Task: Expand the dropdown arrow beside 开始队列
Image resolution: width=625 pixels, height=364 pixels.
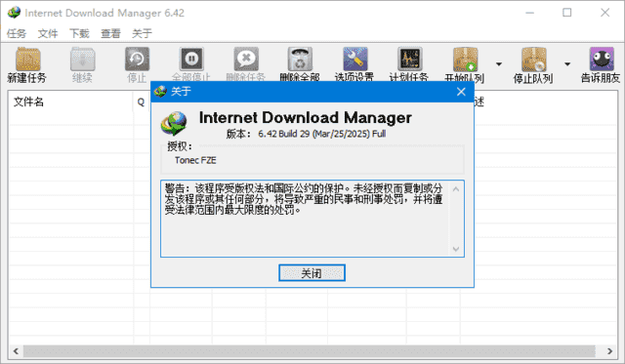Action: (499, 63)
